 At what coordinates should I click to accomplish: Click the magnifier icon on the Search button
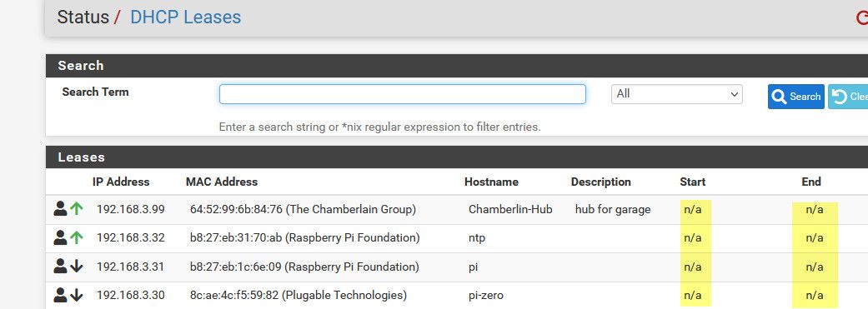[779, 97]
